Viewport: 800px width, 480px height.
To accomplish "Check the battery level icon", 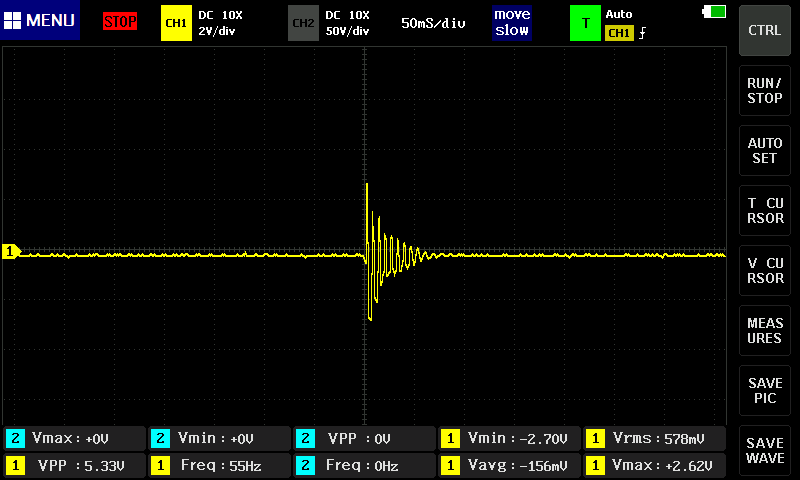I will point(715,11).
